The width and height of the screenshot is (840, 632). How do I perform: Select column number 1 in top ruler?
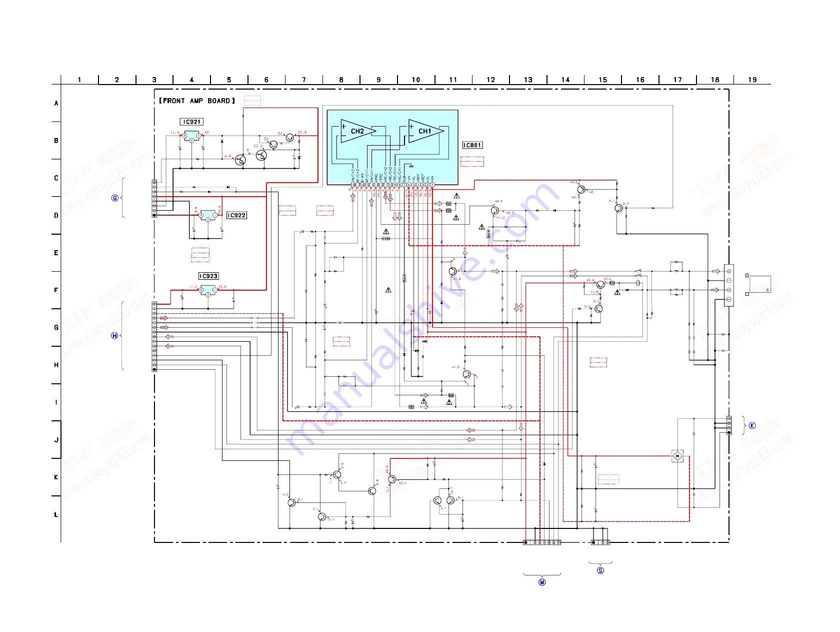pyautogui.click(x=79, y=80)
